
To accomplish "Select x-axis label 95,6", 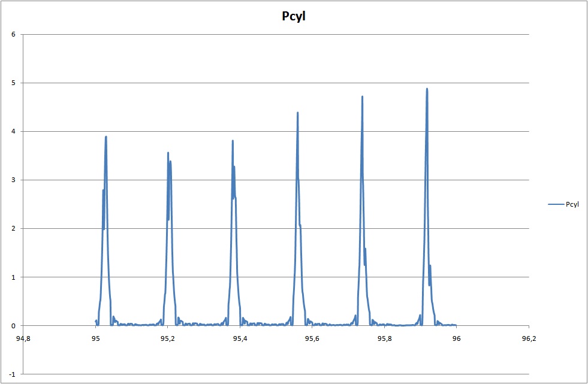I will click(x=312, y=338).
